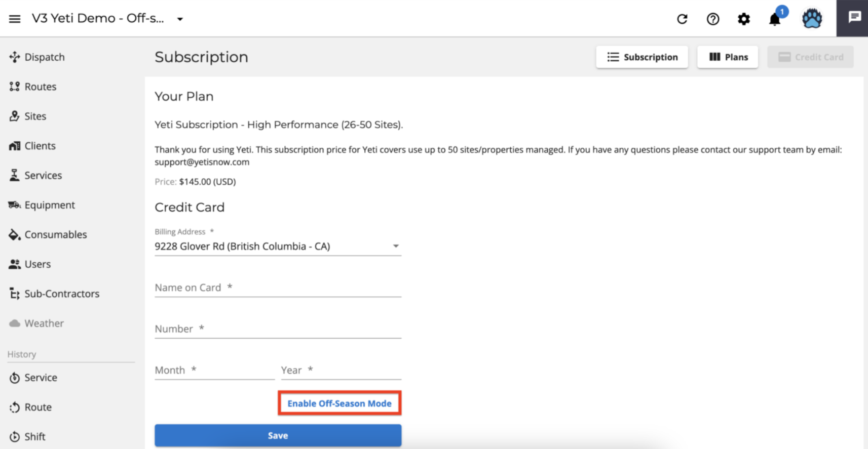This screenshot has height=449, width=868.
Task: Click the refresh icon in the top bar
Action: tap(682, 19)
